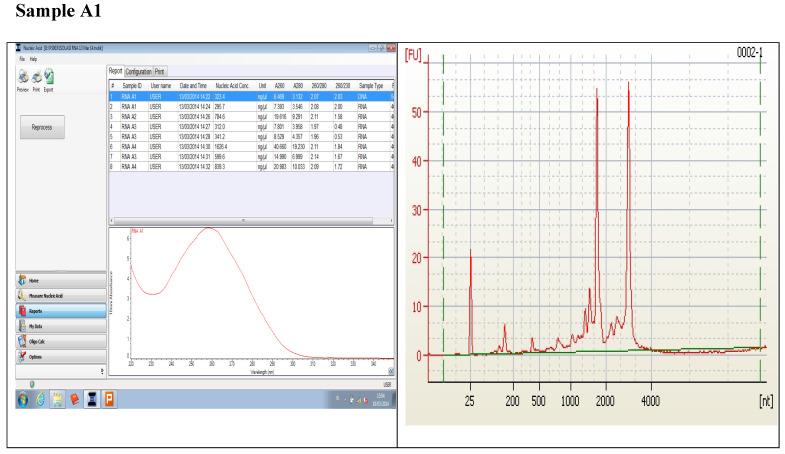Switch to the Report tab
This screenshot has width=785, height=454.
click(x=115, y=71)
